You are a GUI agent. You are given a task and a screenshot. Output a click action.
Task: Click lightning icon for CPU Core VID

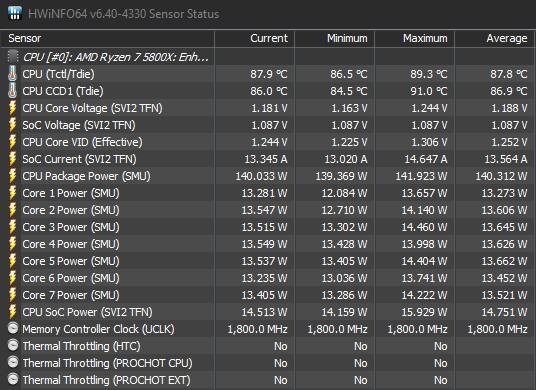13,142
